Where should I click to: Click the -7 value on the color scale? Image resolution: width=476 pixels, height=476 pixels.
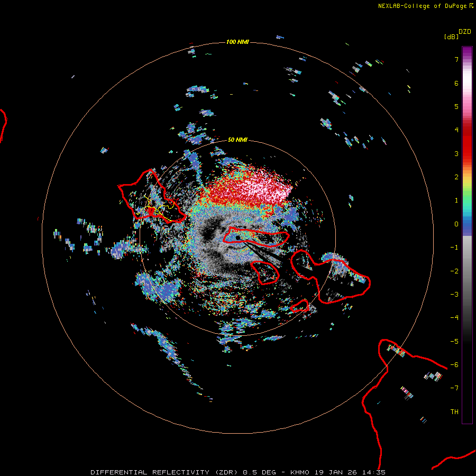point(454,388)
